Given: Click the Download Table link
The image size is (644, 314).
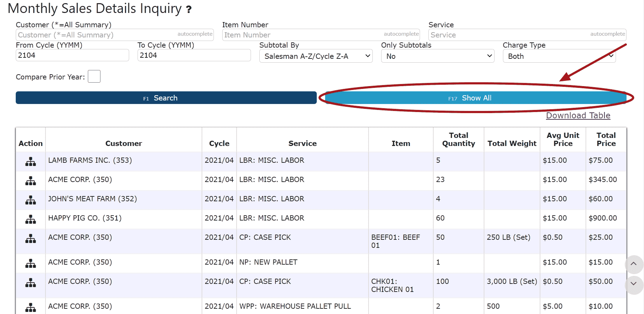Looking at the screenshot, I should click(578, 116).
